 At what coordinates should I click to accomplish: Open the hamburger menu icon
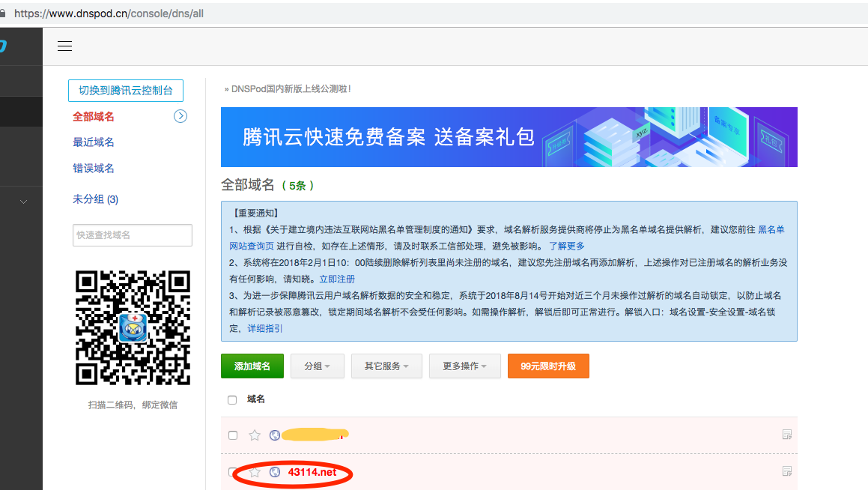pyautogui.click(x=65, y=46)
